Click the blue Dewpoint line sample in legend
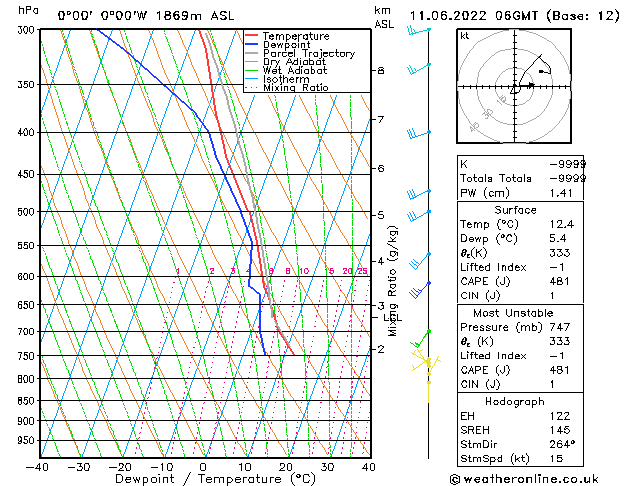This screenshot has height=486, width=629. (252, 45)
